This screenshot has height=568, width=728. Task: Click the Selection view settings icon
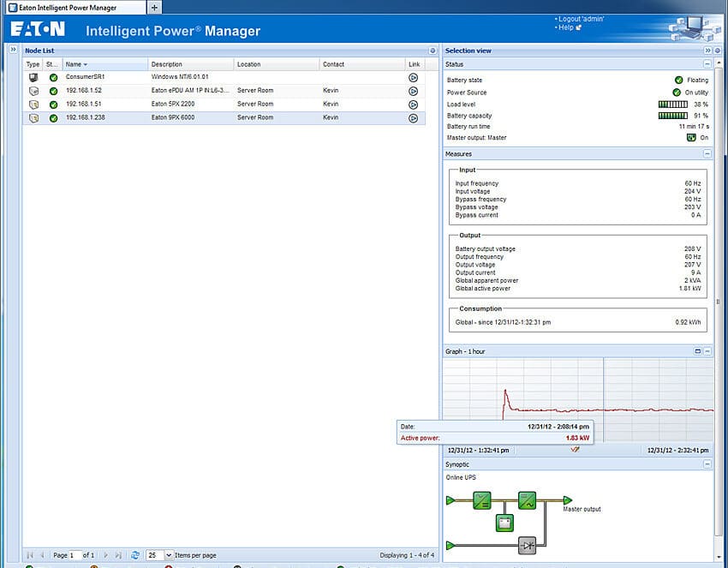pyautogui.click(x=718, y=51)
